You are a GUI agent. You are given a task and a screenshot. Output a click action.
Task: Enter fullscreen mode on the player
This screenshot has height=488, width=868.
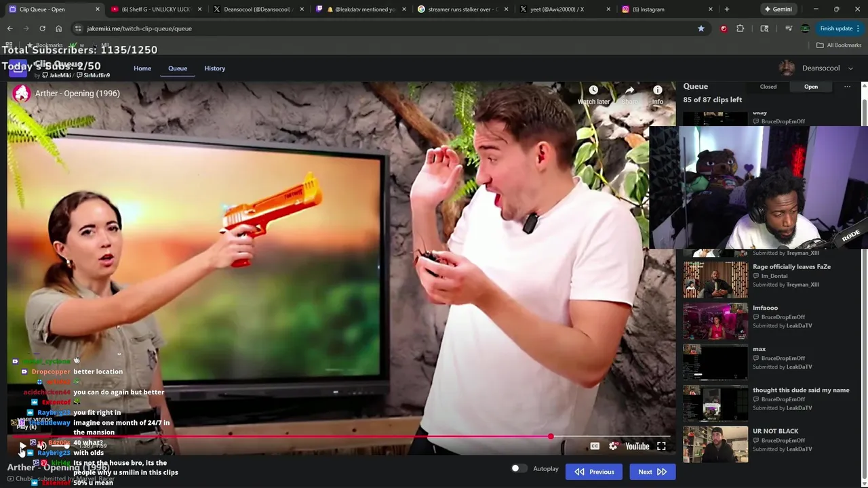point(661,446)
